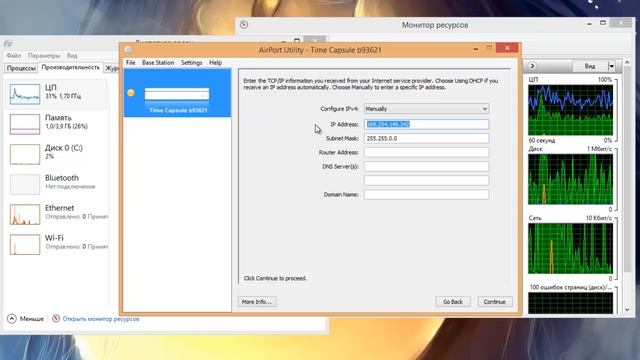Viewport: 640px width, 360px height.
Task: Click the More Info... button
Action: pos(257,302)
